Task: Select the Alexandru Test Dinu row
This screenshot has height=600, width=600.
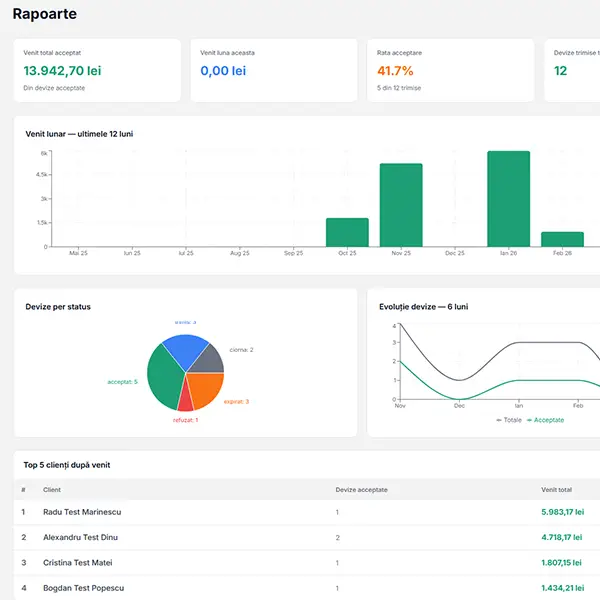Action: pos(307,537)
